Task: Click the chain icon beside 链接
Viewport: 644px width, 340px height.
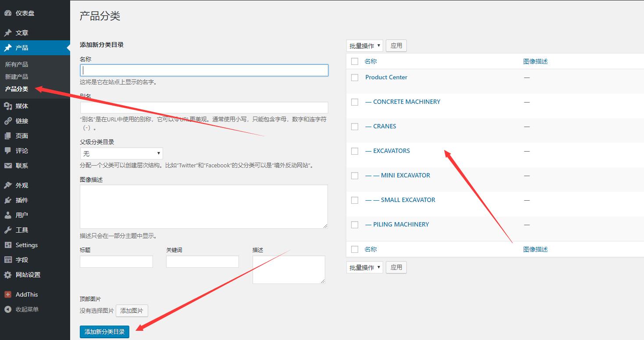Action: click(x=8, y=121)
